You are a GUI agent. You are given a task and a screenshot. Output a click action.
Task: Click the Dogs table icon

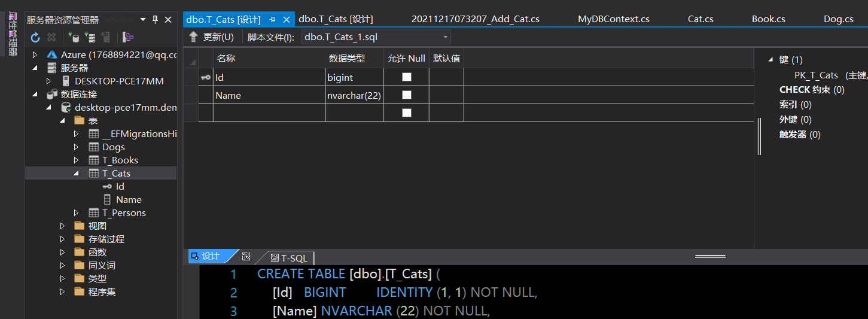(x=94, y=147)
